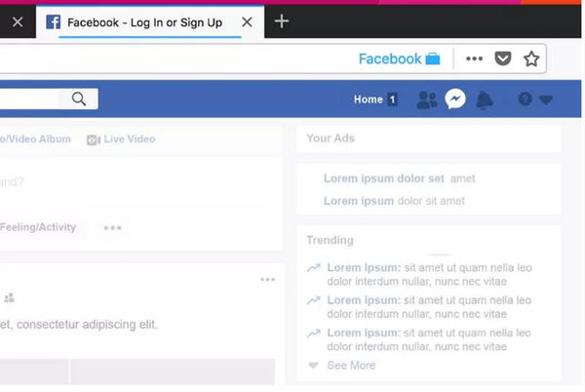
Task: Click the first trending arrow icon
Action: pyautogui.click(x=314, y=267)
